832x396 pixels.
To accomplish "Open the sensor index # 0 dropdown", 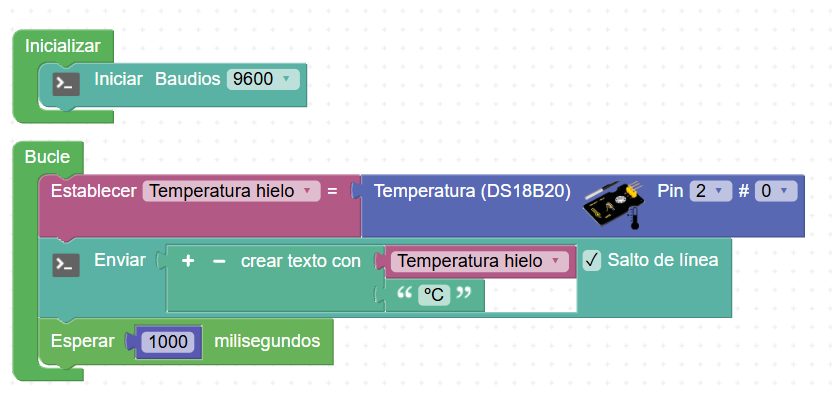I will click(776, 191).
